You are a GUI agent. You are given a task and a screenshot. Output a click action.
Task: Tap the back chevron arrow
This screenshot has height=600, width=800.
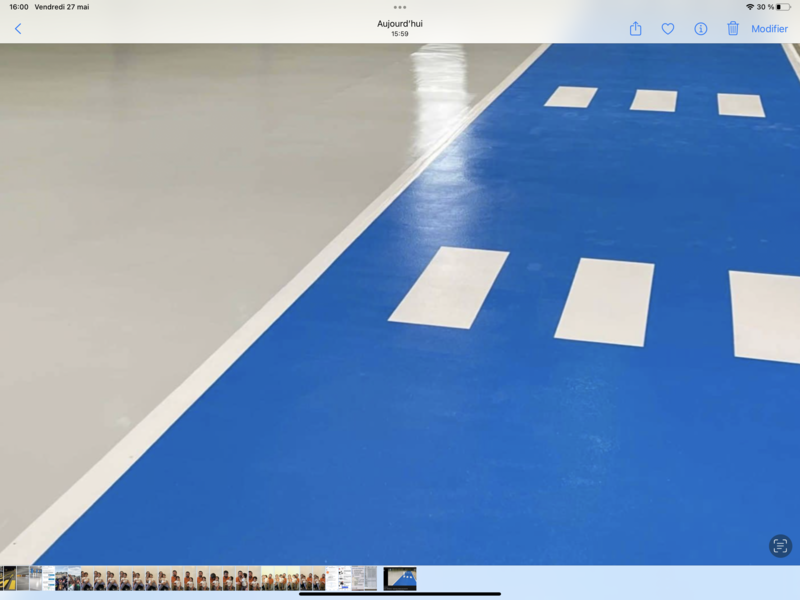coord(18,29)
